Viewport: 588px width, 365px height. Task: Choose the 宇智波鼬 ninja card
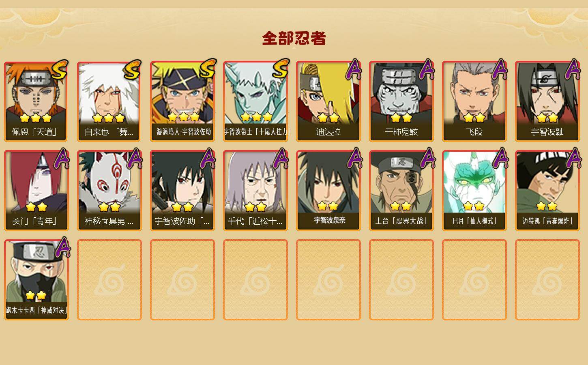point(547,101)
